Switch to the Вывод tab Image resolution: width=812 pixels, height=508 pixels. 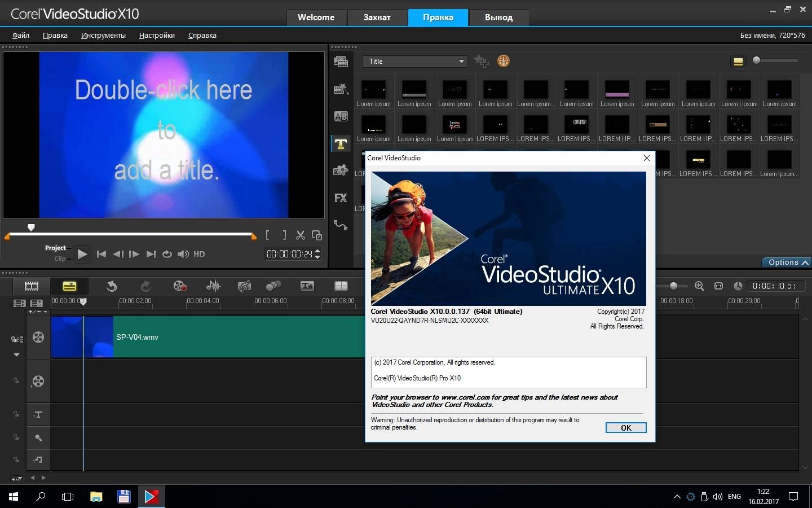[x=498, y=17]
